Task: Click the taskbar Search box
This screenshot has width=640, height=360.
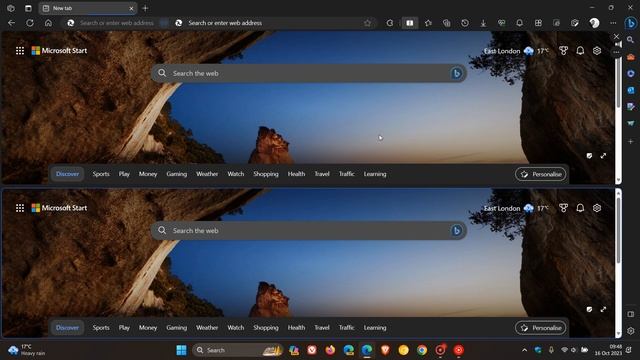Action: click(238, 350)
